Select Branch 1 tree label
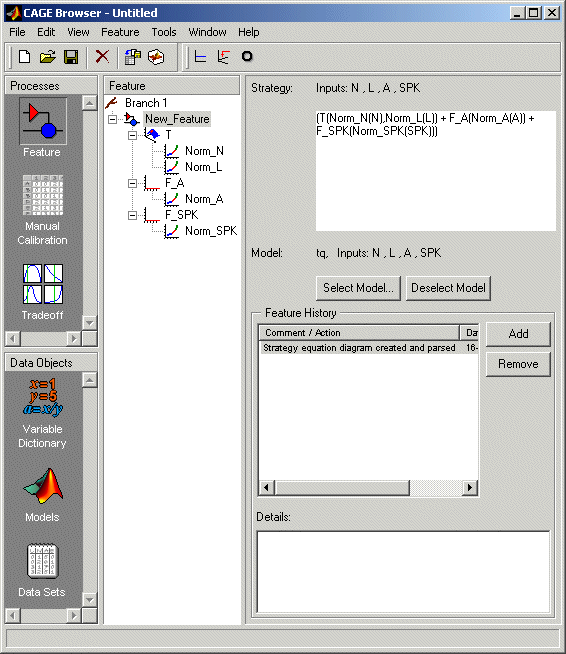This screenshot has width=566, height=654. tap(146, 103)
